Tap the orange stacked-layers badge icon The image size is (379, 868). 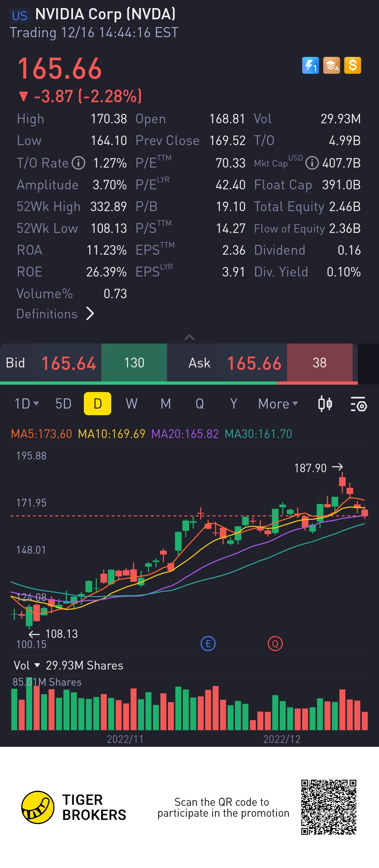332,65
